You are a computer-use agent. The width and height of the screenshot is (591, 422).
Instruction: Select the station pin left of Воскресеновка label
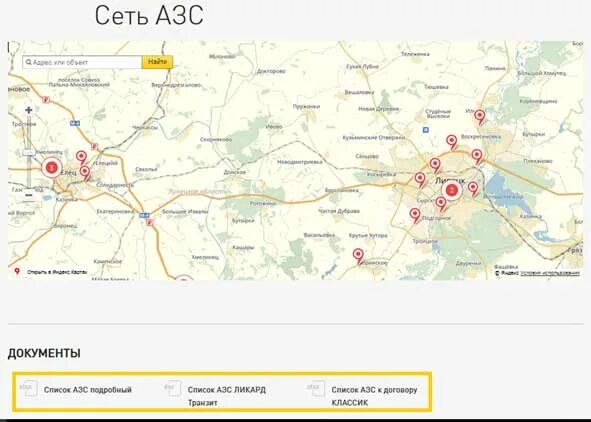tap(452, 143)
